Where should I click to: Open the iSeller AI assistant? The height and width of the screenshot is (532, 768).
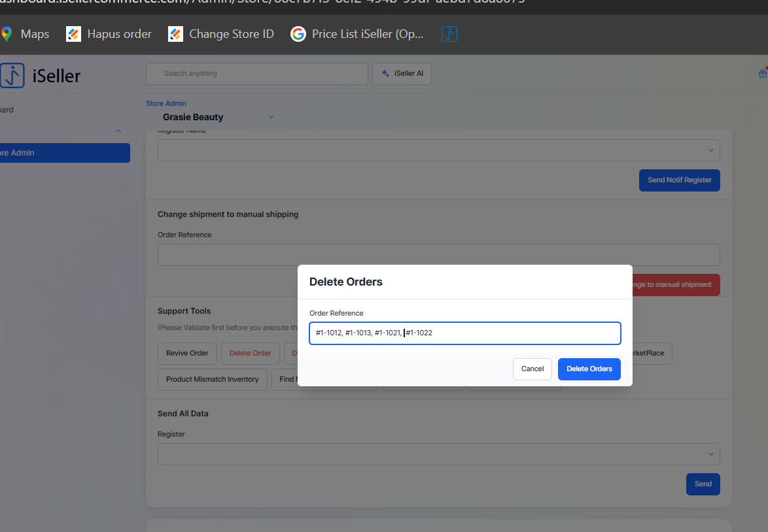point(402,74)
